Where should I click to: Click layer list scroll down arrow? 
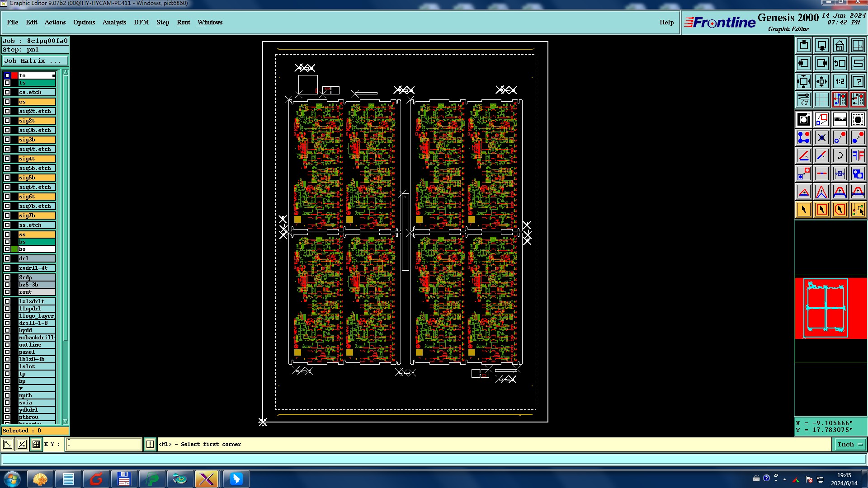[x=66, y=421]
